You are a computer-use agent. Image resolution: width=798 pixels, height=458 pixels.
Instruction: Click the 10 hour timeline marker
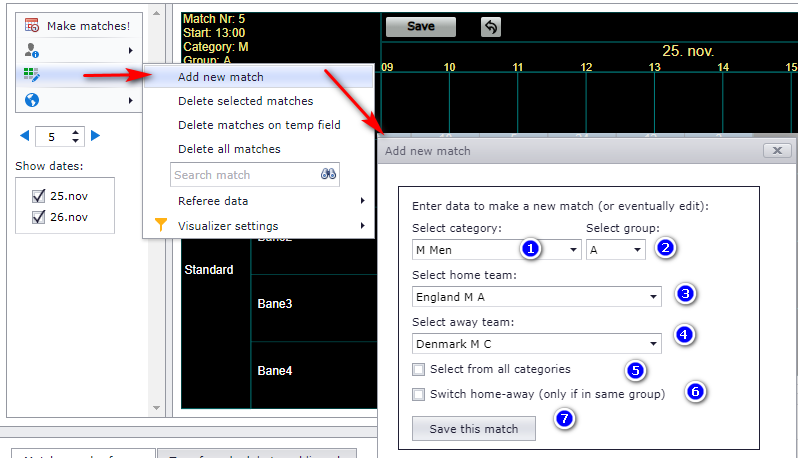449,67
